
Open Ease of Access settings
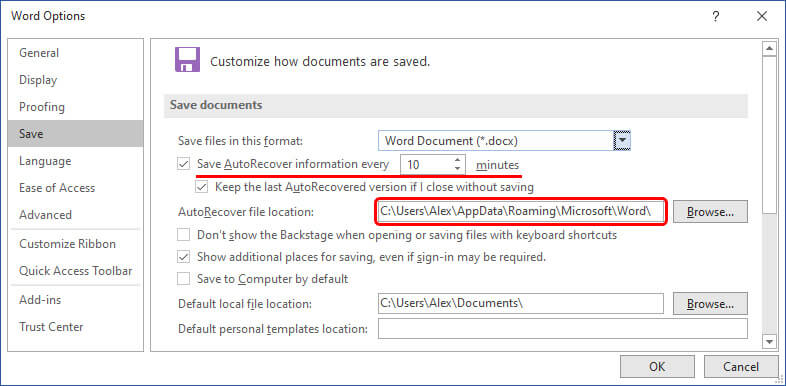(75, 188)
